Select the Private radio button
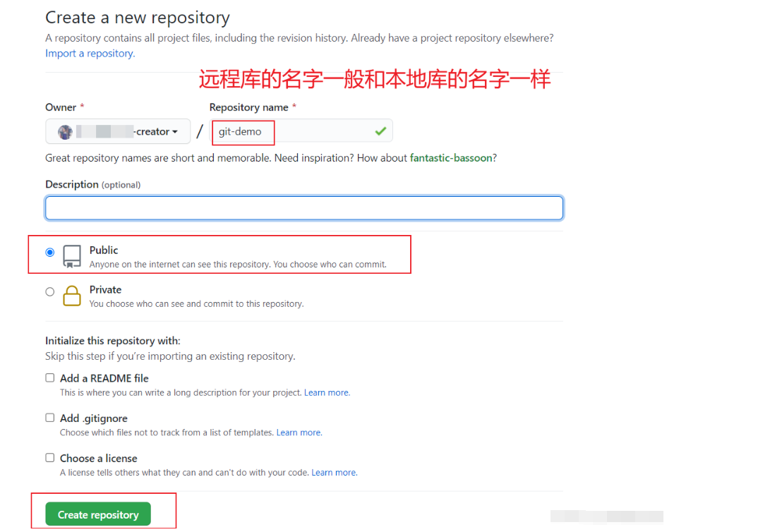This screenshot has height=532, width=782. click(50, 291)
